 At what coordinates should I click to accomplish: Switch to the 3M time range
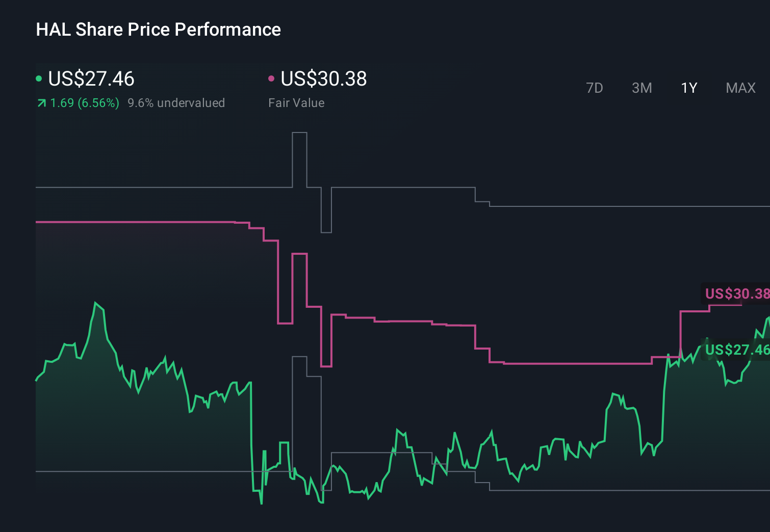(641, 88)
